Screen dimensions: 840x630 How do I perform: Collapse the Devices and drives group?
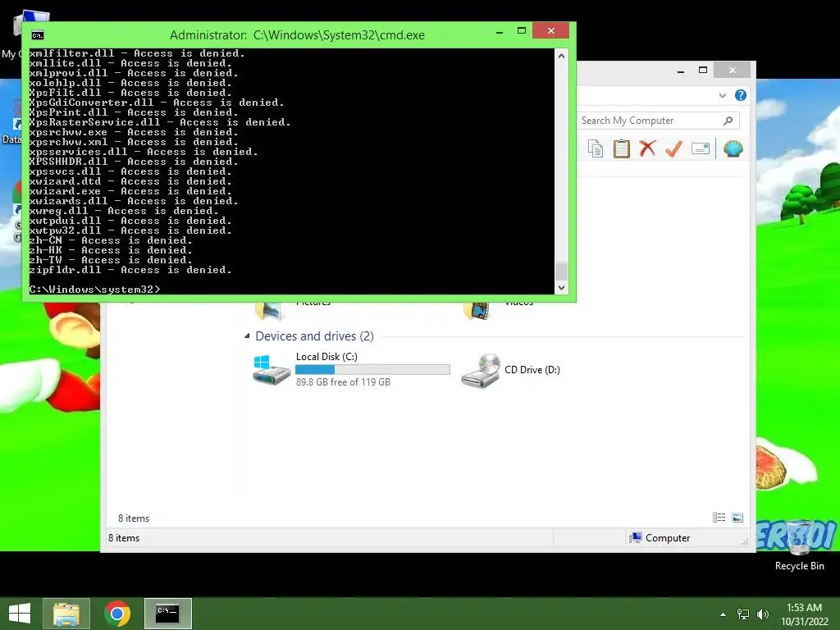(247, 336)
